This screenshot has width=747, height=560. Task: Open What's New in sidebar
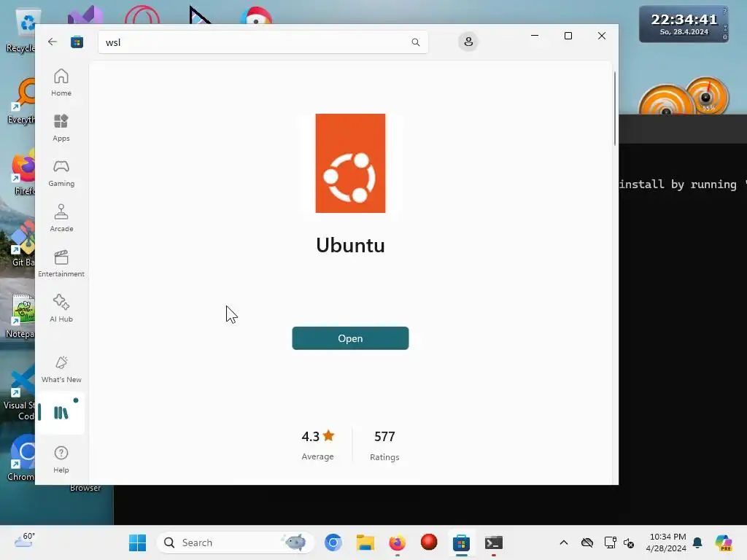(61, 370)
